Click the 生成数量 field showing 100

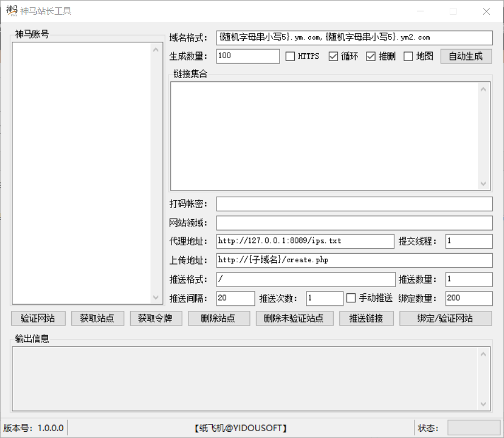248,56
